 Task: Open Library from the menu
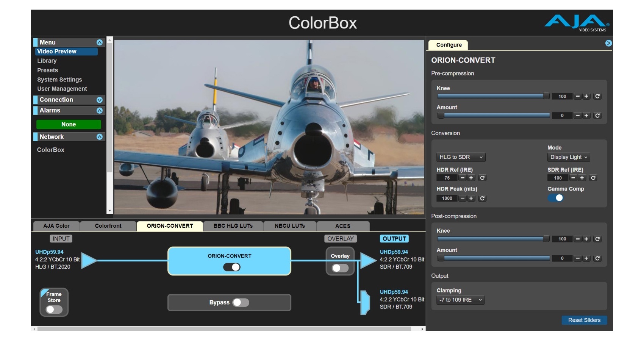47,61
